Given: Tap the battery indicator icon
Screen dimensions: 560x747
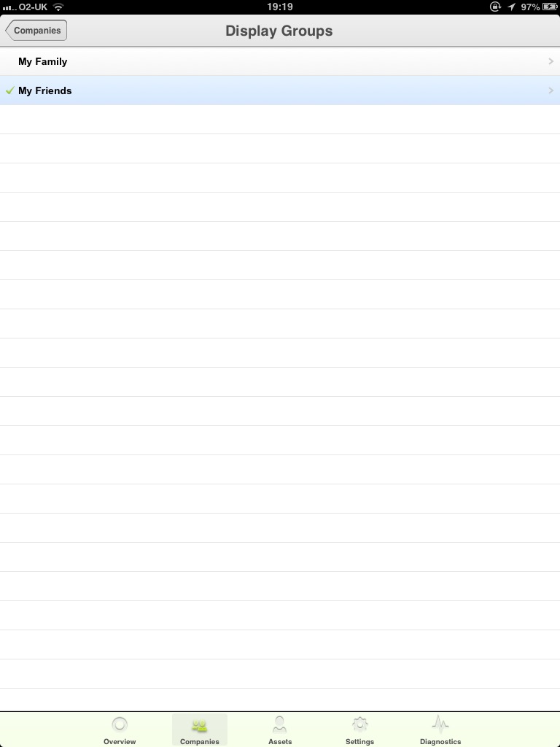Looking at the screenshot, I should tap(550, 7).
